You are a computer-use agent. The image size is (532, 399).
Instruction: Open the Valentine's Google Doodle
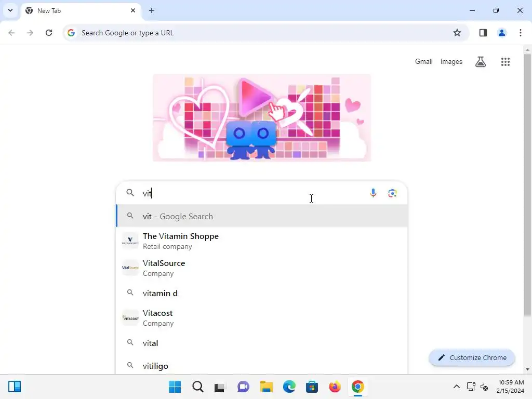[x=262, y=118]
